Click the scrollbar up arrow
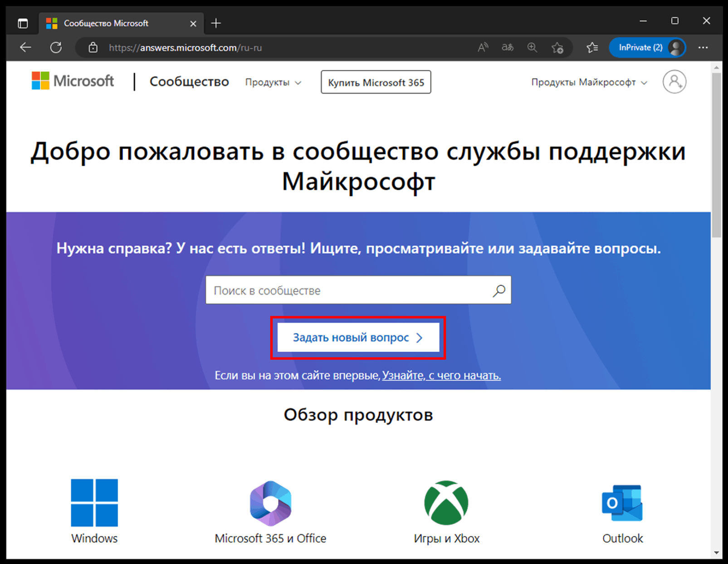 pyautogui.click(x=716, y=68)
